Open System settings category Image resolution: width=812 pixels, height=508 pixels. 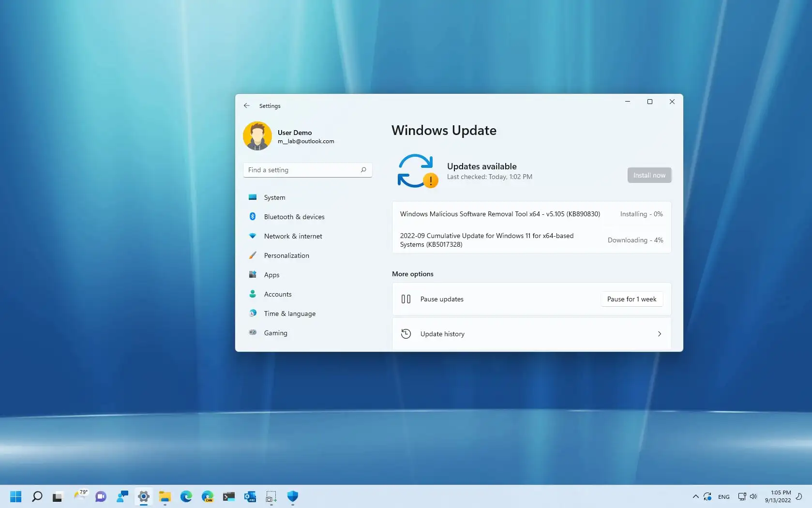pos(307,197)
